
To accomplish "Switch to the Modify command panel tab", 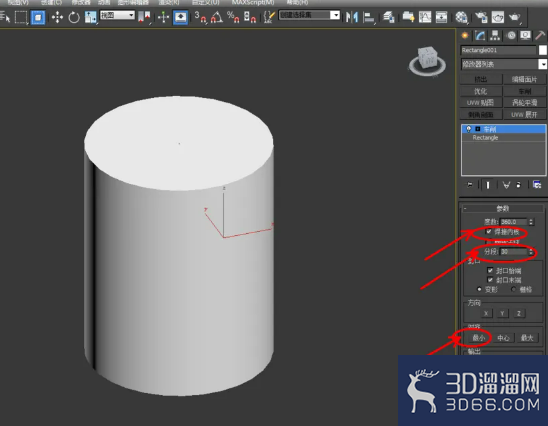I will [x=480, y=35].
